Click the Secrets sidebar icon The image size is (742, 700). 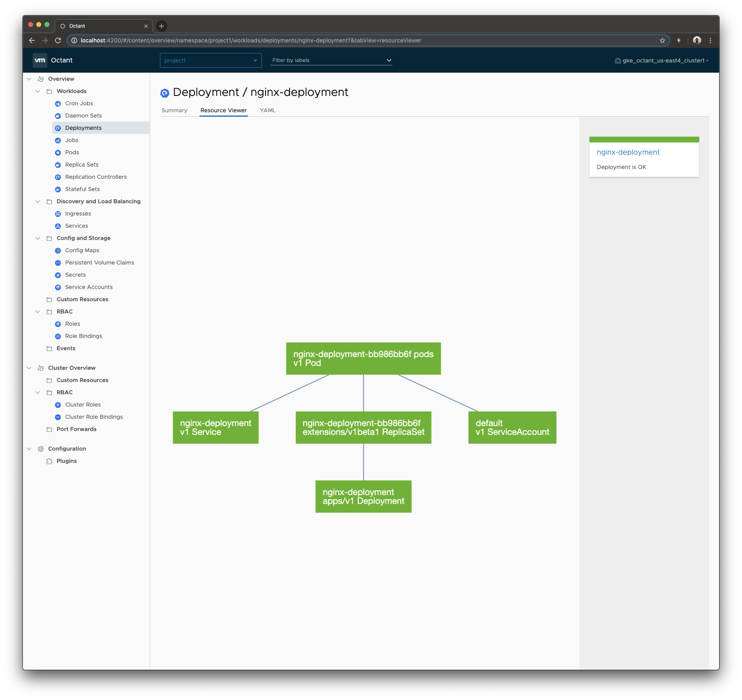click(58, 275)
